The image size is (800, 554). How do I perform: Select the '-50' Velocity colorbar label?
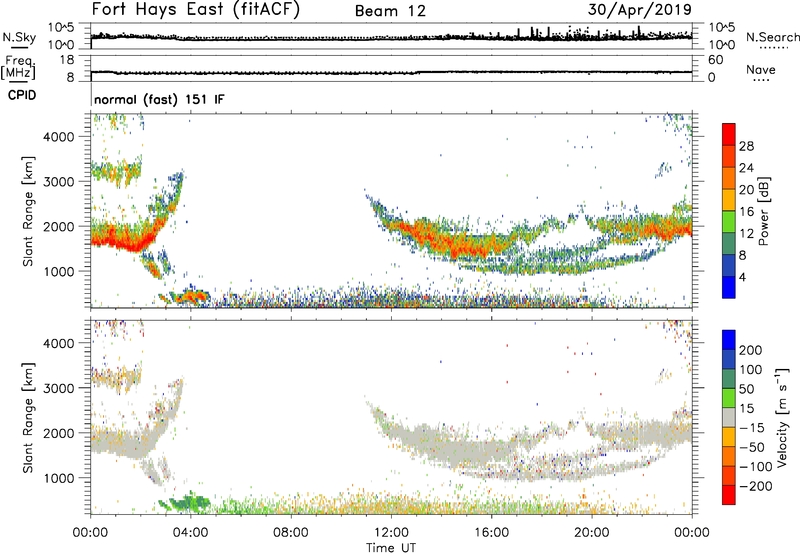pos(752,447)
